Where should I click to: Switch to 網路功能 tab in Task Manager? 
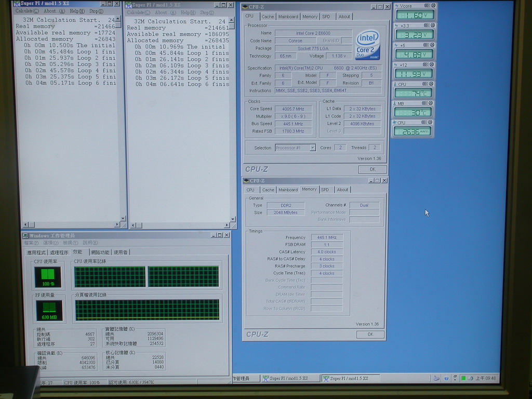[x=100, y=252]
